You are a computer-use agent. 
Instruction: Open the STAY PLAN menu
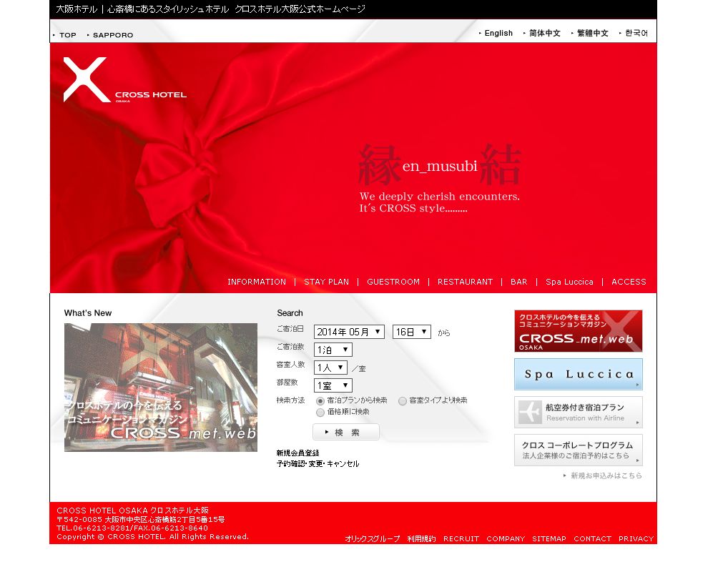[326, 282]
